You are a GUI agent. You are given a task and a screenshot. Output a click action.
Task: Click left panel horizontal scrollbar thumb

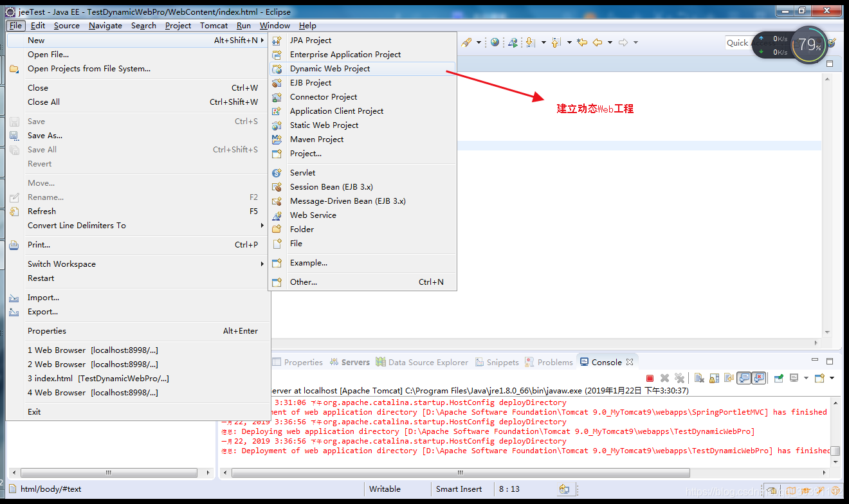109,473
